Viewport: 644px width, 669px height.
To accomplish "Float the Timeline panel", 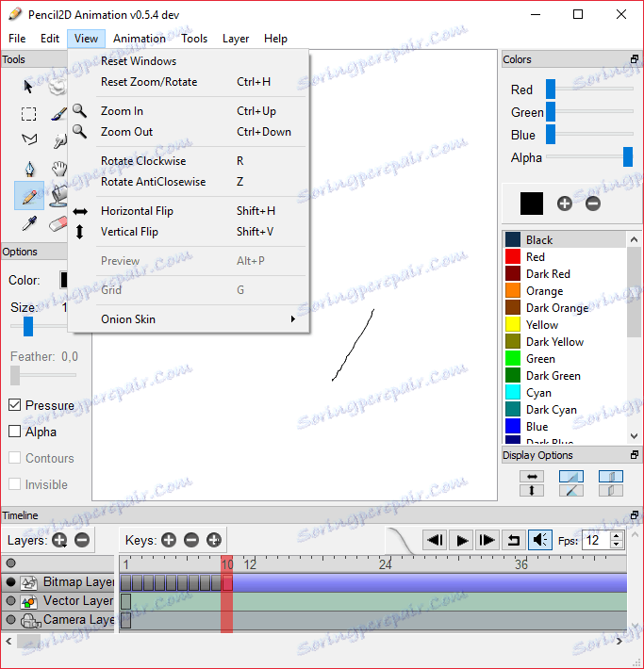I will tap(635, 515).
